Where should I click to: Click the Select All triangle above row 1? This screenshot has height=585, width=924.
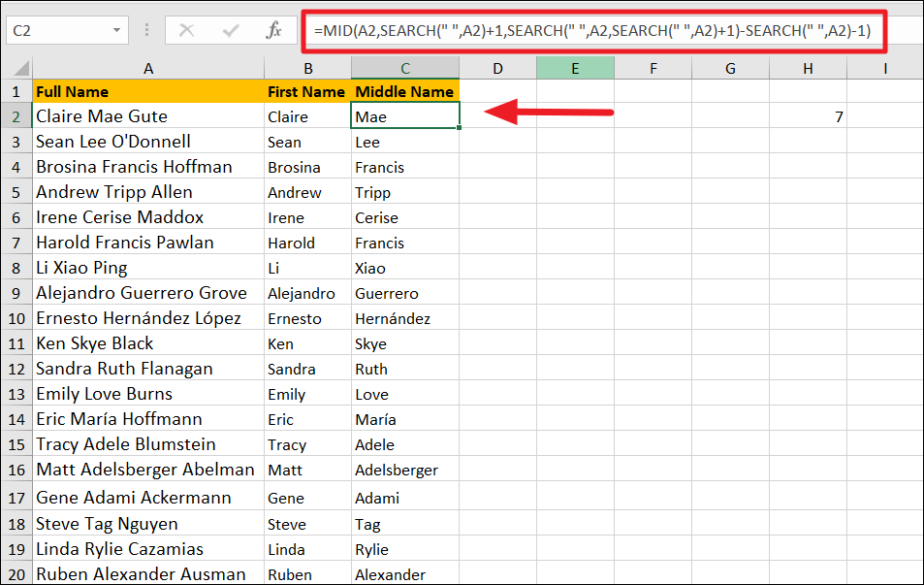pos(21,68)
